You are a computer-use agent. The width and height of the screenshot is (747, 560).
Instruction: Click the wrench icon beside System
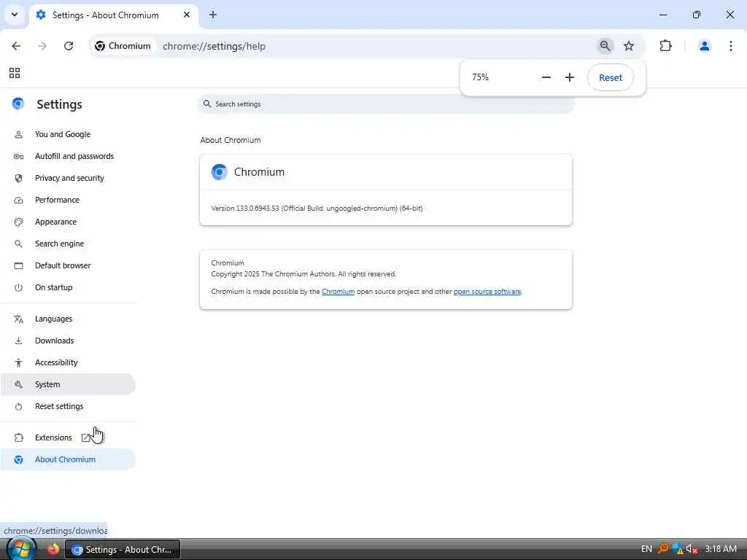coord(18,384)
